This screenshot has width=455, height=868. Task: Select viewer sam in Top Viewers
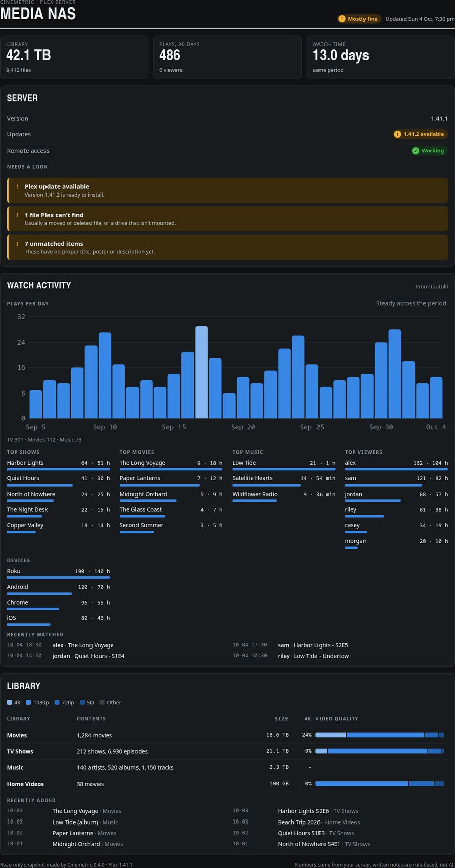[x=351, y=478]
